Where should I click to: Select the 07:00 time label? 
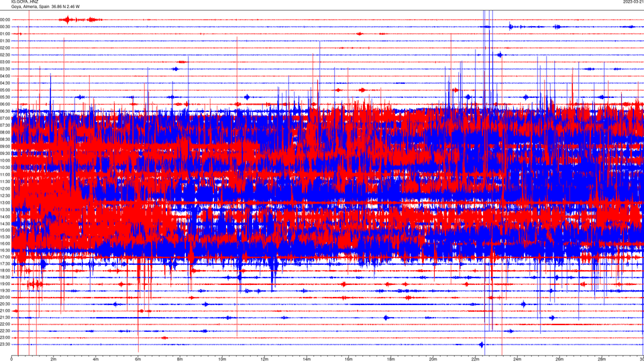(x=5, y=118)
